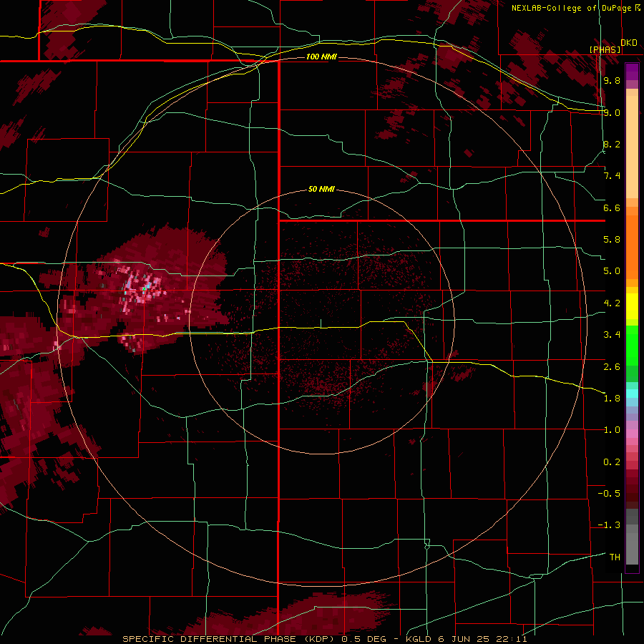
Task: Click the NEXLAB-College of DuPage label
Action: pos(571,8)
